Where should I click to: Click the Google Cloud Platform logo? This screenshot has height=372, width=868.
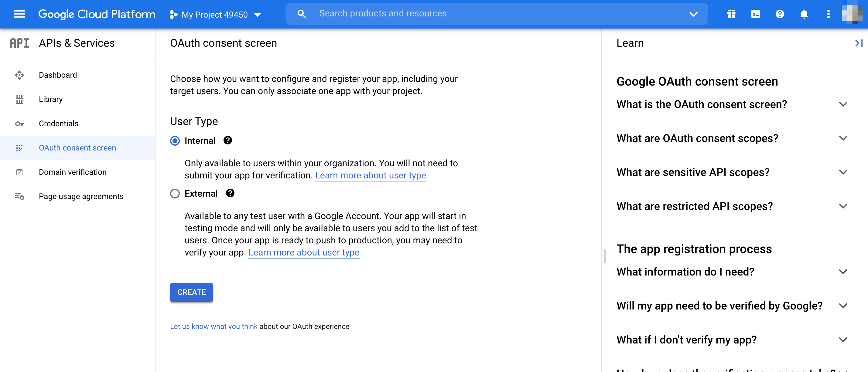[x=97, y=14]
